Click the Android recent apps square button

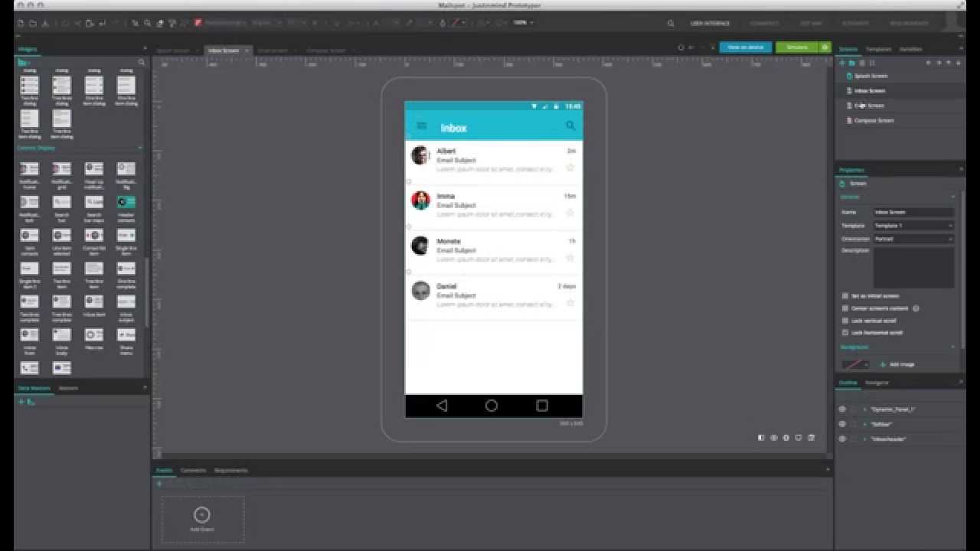tap(542, 406)
